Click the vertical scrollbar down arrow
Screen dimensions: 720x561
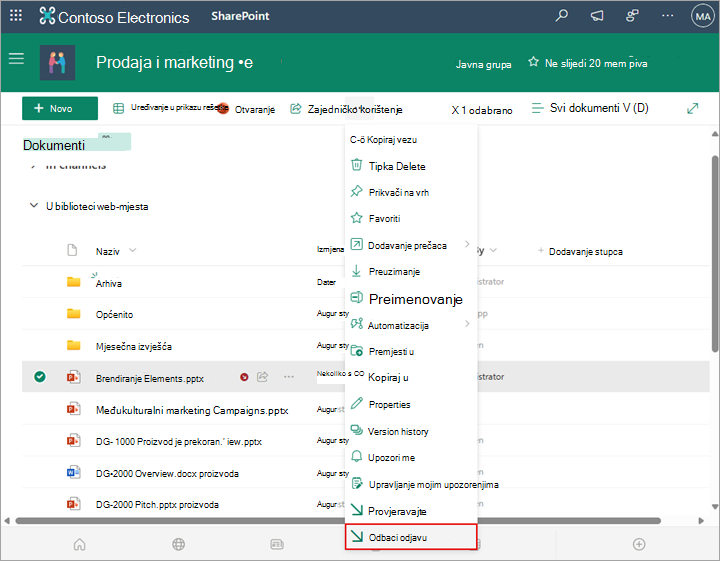click(715, 507)
